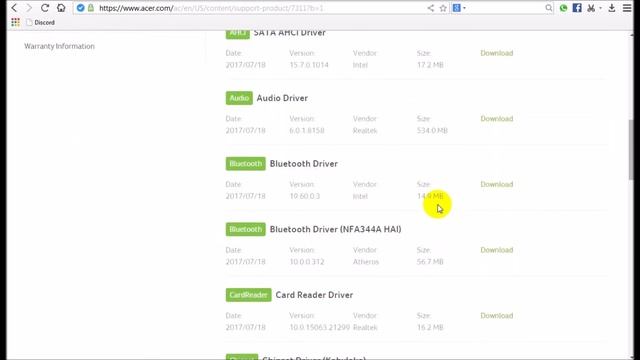The width and height of the screenshot is (640, 360).
Task: Bookmark this page with the star
Action: coord(443,8)
